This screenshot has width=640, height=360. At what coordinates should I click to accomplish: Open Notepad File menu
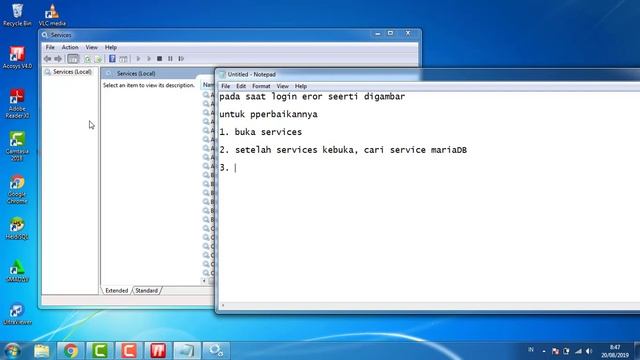coord(225,86)
